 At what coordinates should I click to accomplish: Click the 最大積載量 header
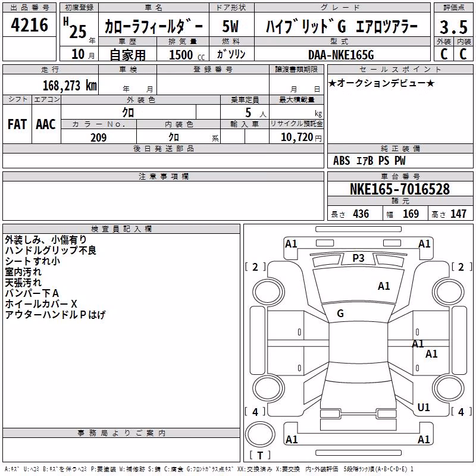(296, 99)
